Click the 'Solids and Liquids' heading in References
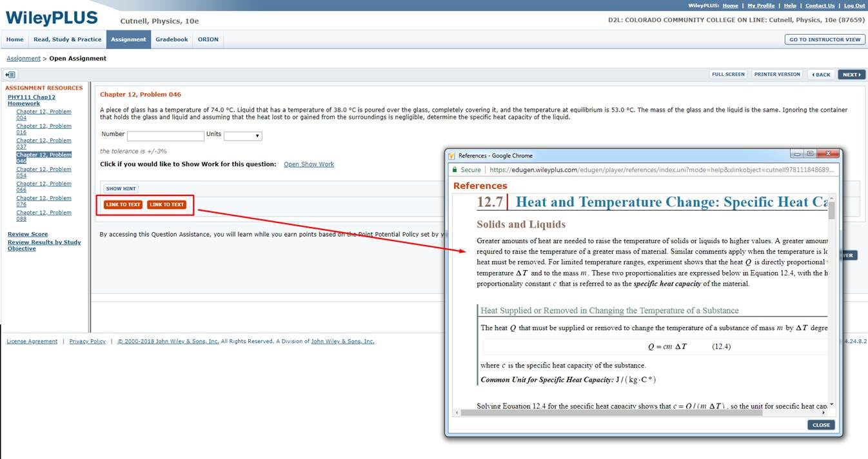 (521, 224)
